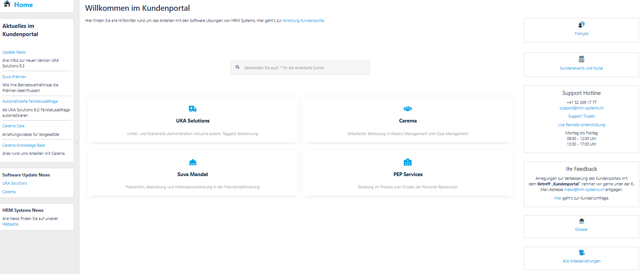The image size is (644, 274).
Task: Click 'Support Hotline' heading
Action: point(582,93)
